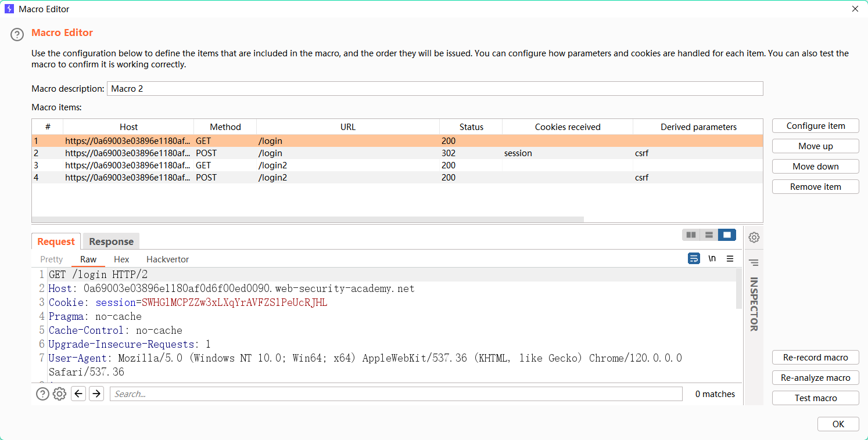Click the Re-analyze macro button

tap(815, 378)
